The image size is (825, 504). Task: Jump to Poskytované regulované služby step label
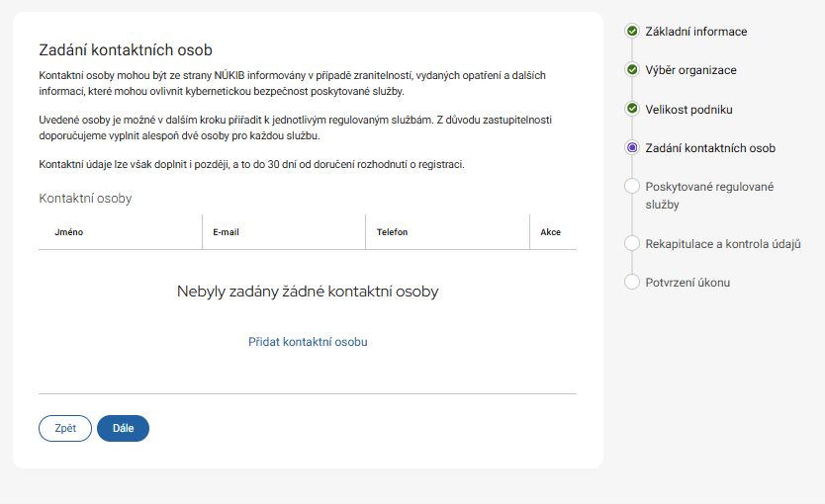coord(709,196)
